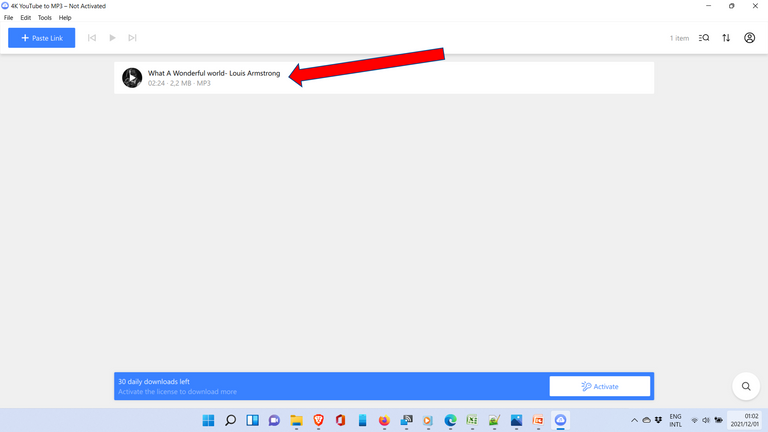This screenshot has width=768, height=432.
Task: Open the list search filter icon
Action: 704,38
